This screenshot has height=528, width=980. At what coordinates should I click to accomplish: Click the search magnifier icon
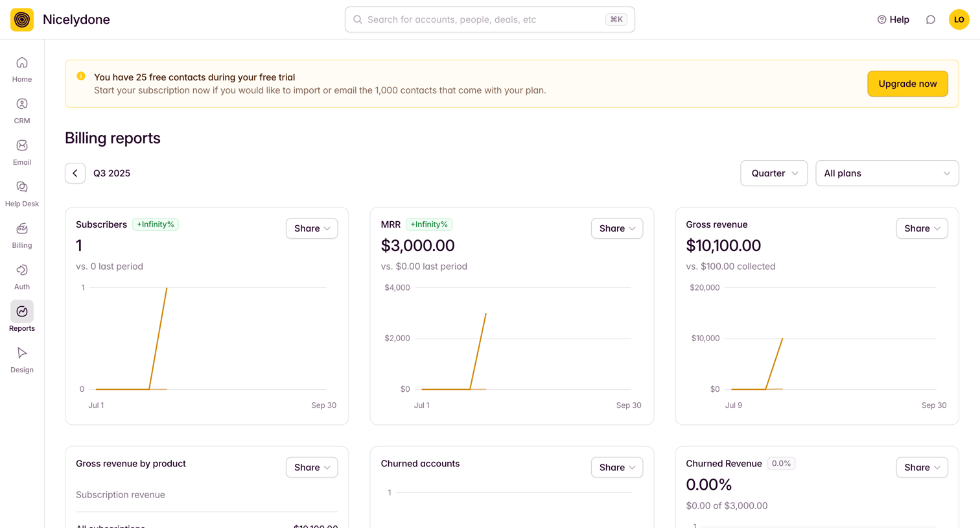click(x=358, y=19)
